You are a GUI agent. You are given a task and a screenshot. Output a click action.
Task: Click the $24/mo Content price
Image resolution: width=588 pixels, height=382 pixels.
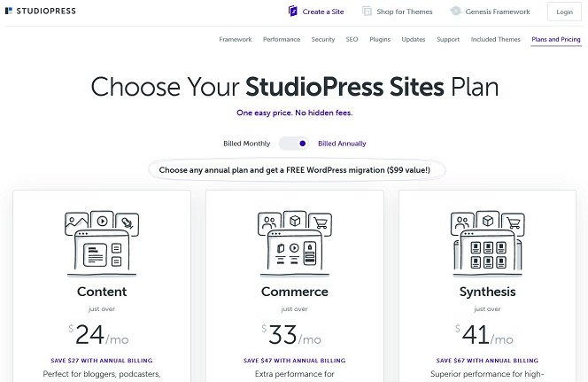pos(98,335)
